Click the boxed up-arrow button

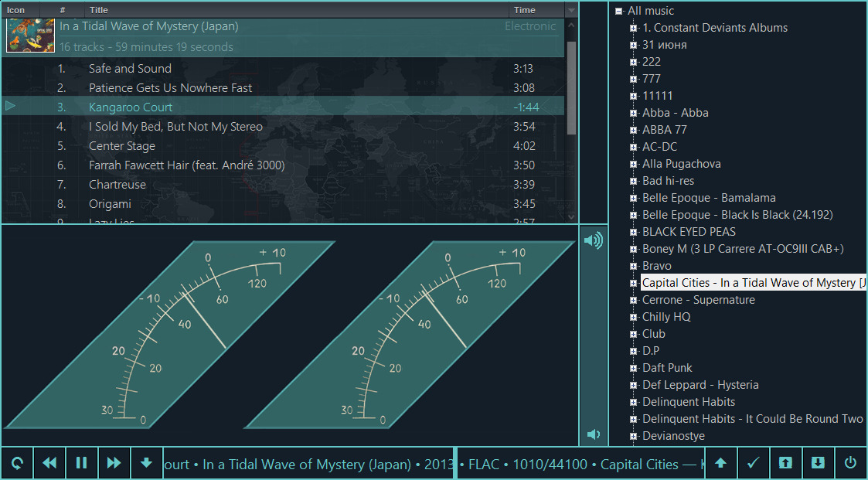(785, 463)
